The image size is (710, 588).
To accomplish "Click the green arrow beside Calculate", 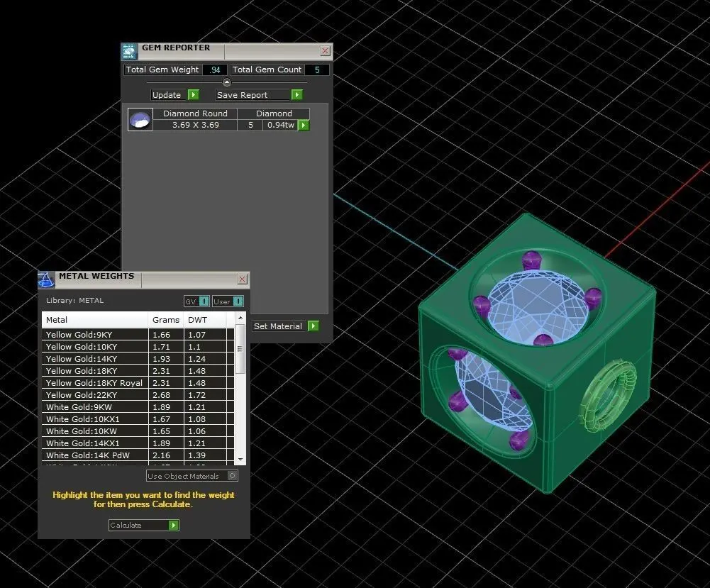I will 174,525.
